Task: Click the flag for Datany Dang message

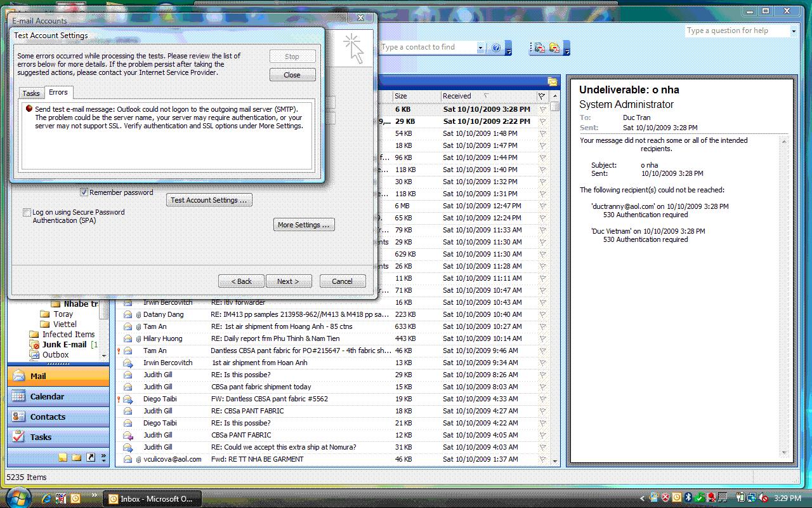Action: [542, 314]
